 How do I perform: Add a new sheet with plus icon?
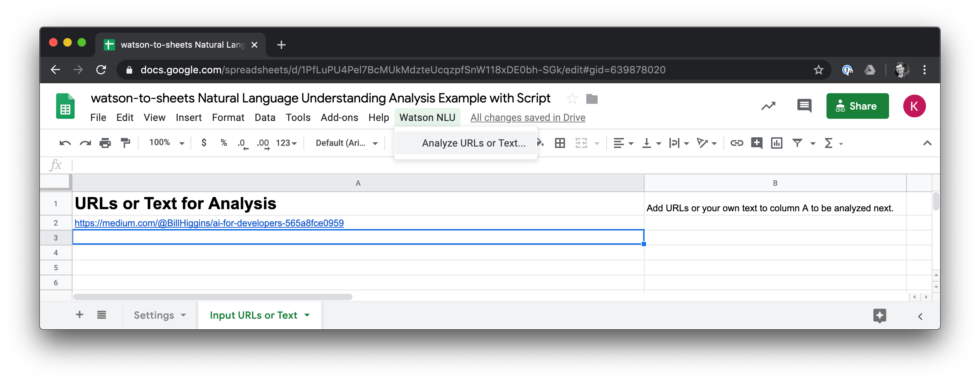pos(80,314)
